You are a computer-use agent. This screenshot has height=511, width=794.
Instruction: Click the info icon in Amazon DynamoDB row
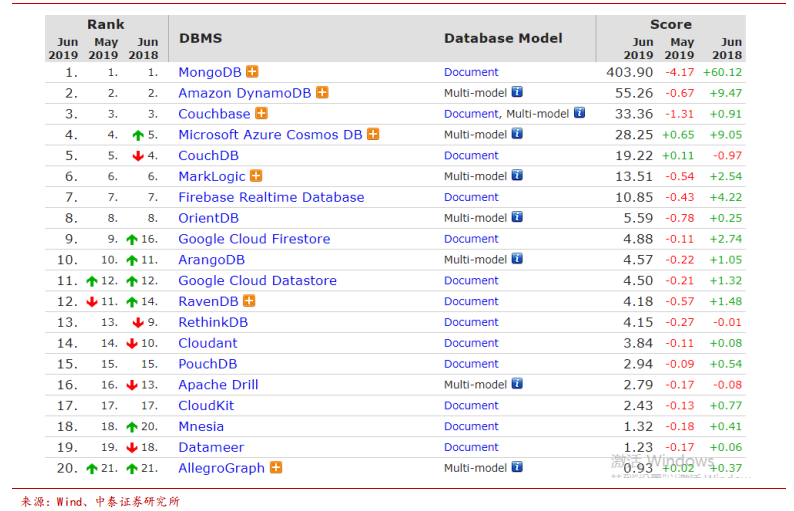[x=517, y=92]
